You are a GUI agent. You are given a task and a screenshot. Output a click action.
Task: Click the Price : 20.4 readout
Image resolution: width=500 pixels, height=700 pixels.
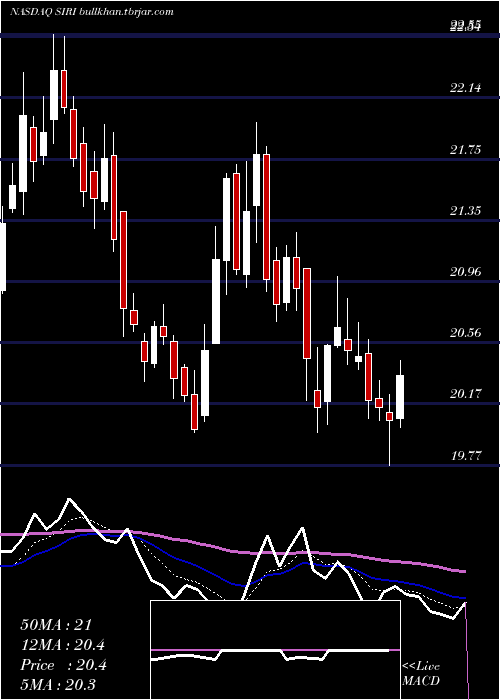tap(63, 665)
